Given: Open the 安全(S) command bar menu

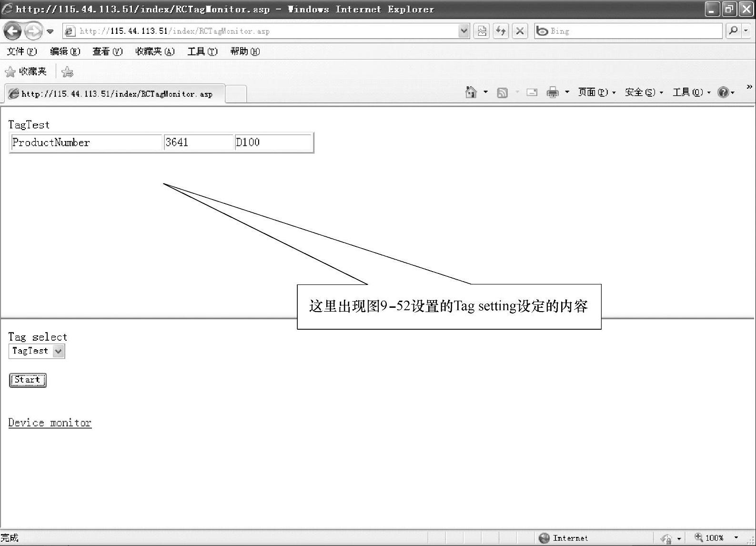Looking at the screenshot, I should [x=644, y=92].
